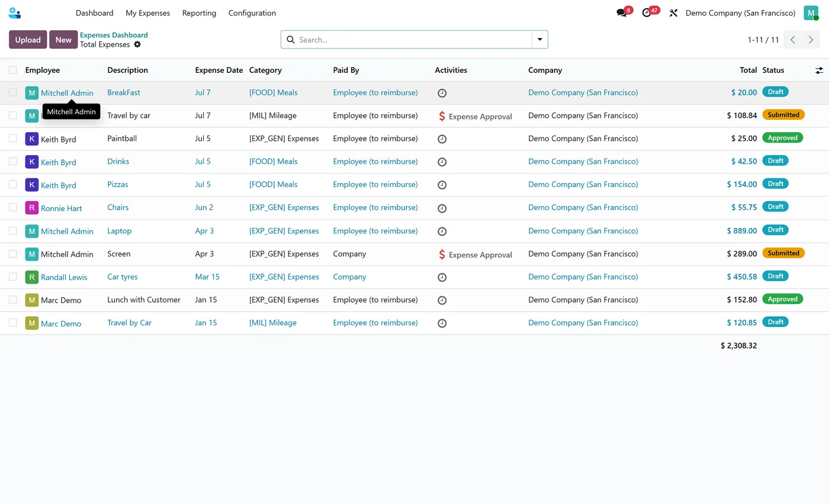Click Submitted status badge on Screen row

pyautogui.click(x=783, y=253)
